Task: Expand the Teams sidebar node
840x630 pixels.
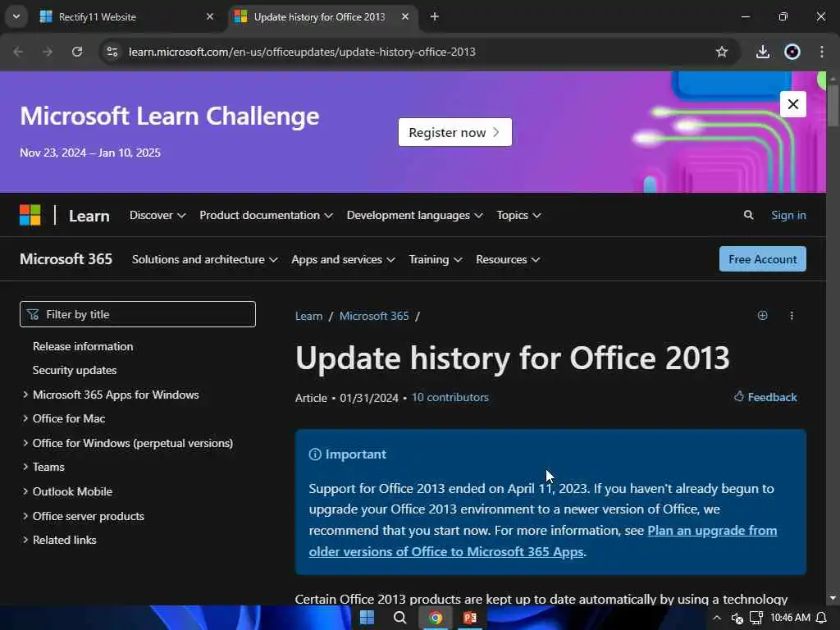Action: (25, 467)
